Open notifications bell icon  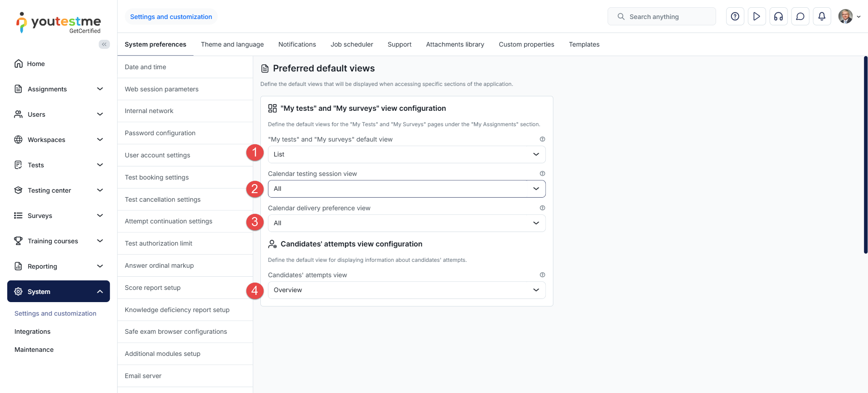pyautogui.click(x=822, y=17)
